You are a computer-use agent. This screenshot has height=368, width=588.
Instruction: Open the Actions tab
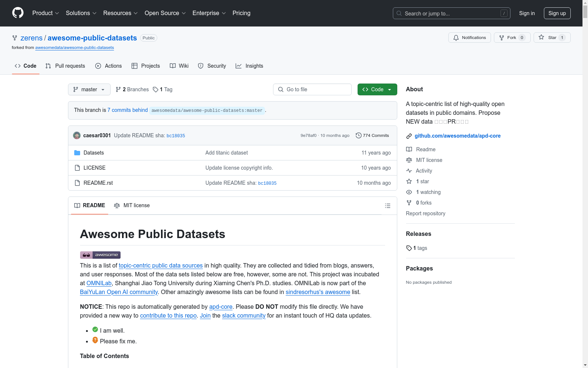click(x=108, y=66)
